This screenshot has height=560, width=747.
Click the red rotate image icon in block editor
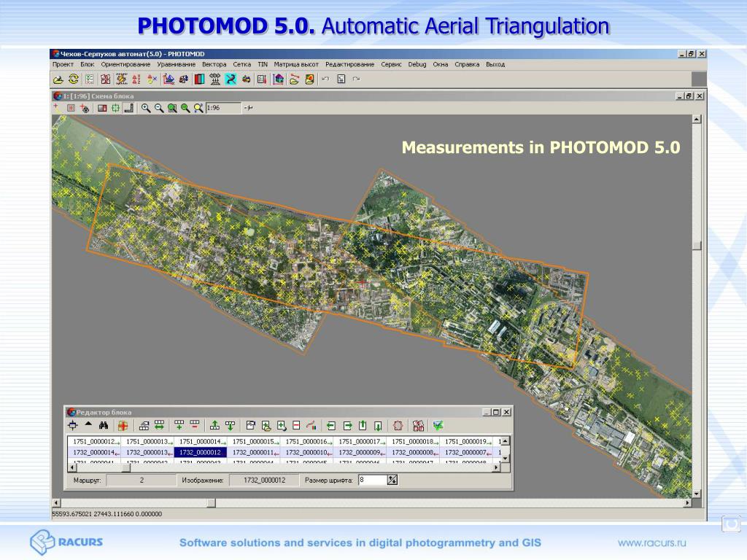click(x=398, y=426)
